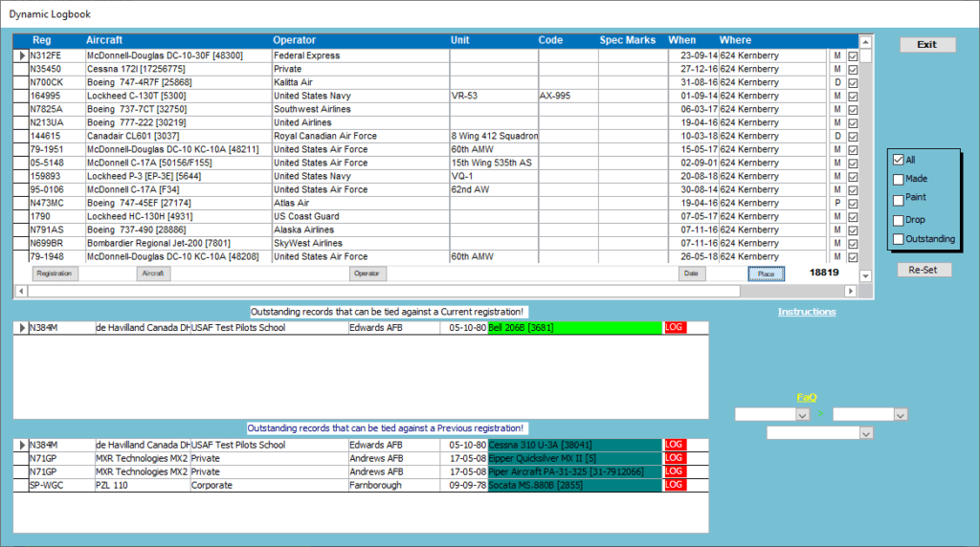Open the lower FaQ combo box dropdown
Viewport: 980px width, 547px height.
click(866, 433)
